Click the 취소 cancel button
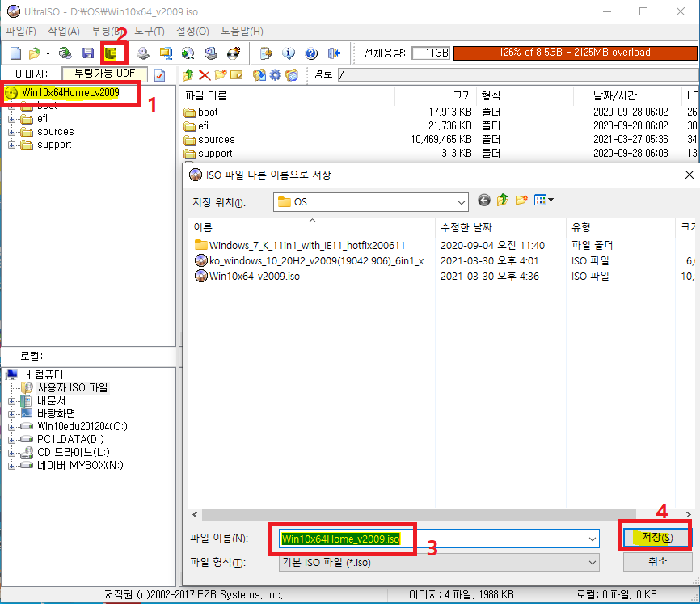The width and height of the screenshot is (700, 604). coord(657,562)
